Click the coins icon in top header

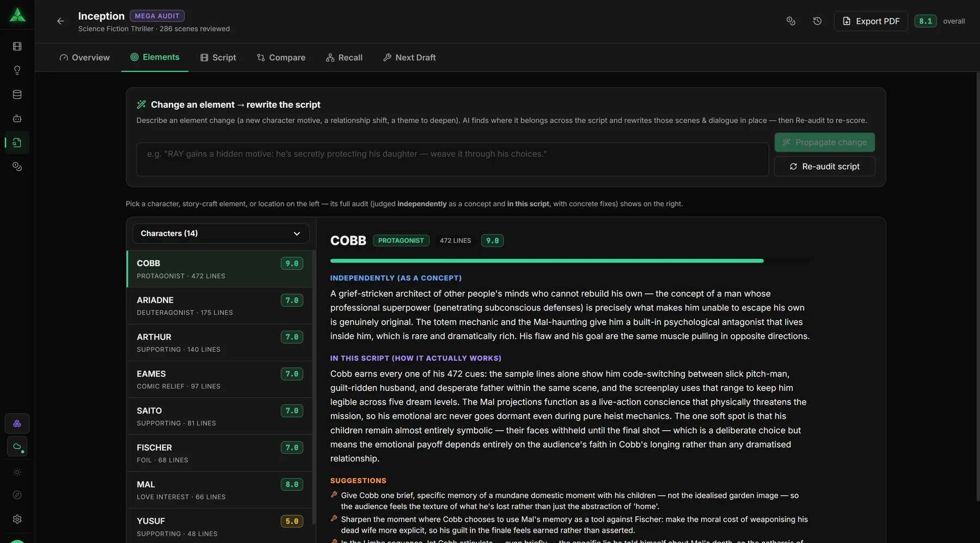tap(791, 21)
